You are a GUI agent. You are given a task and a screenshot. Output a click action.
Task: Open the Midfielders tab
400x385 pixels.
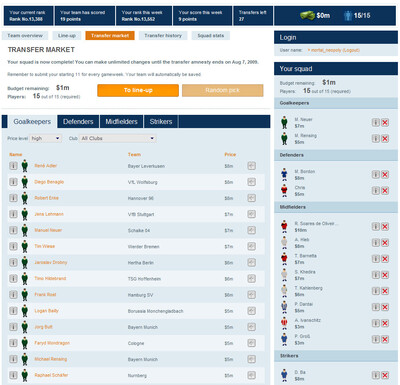[x=121, y=122]
